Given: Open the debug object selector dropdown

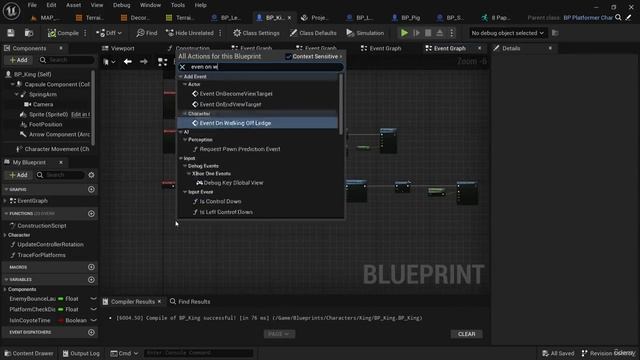Looking at the screenshot, I should coord(507,33).
